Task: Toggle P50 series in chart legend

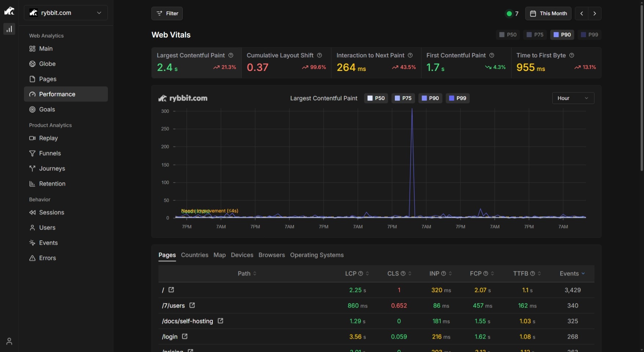Action: click(x=376, y=98)
